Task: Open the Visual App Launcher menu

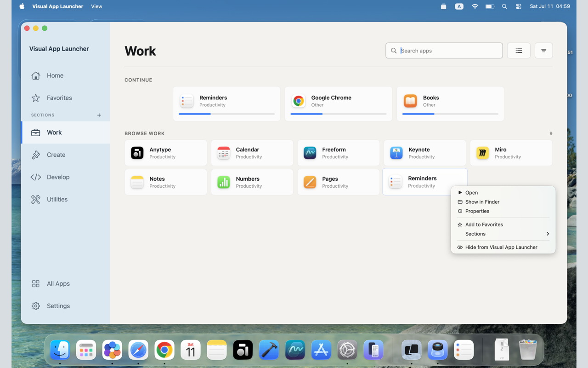Action: (x=57, y=6)
